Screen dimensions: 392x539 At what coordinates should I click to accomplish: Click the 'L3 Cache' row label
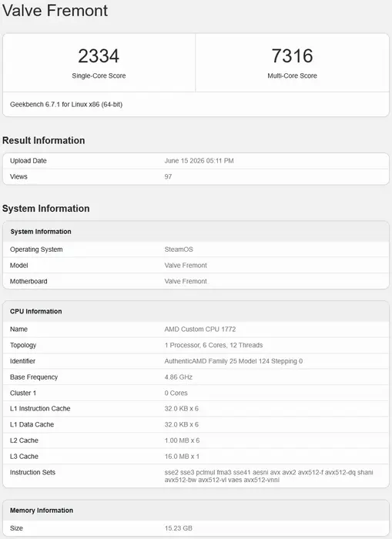[24, 456]
